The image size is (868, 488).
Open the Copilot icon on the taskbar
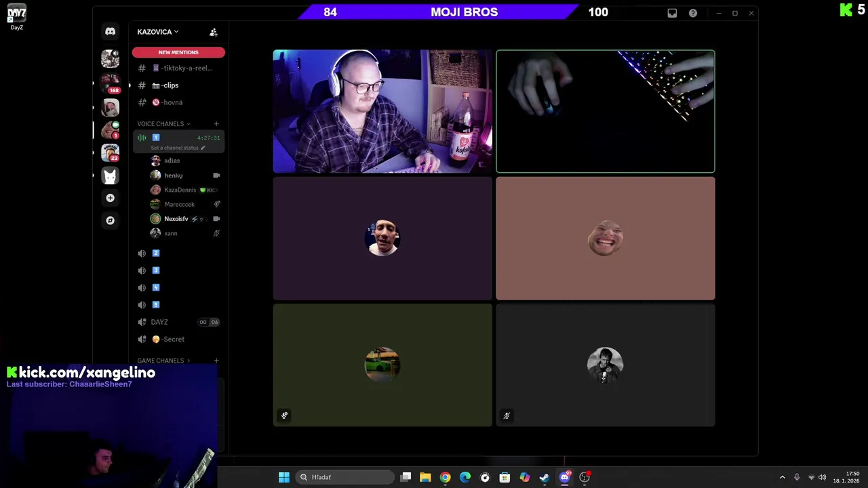525,477
